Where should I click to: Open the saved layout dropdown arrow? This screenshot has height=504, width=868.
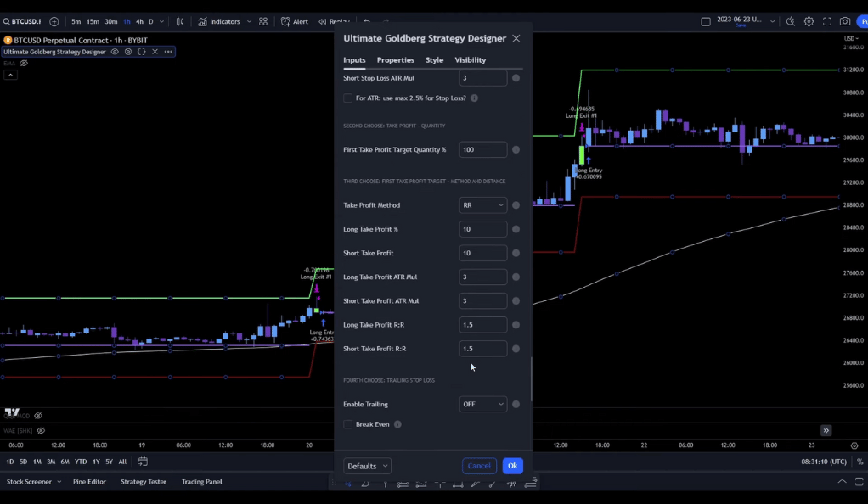tap(772, 21)
